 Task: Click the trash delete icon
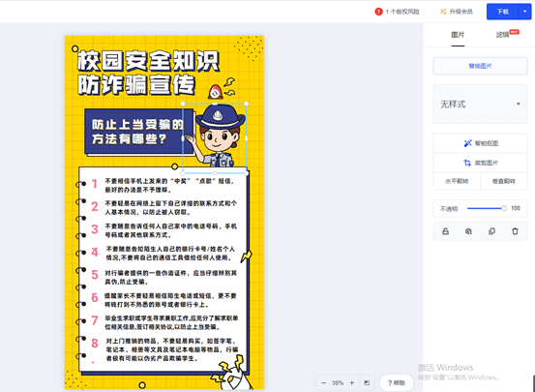click(x=515, y=231)
